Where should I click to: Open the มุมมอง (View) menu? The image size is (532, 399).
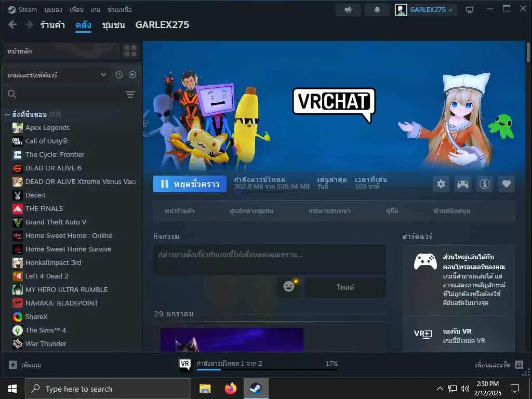(53, 10)
